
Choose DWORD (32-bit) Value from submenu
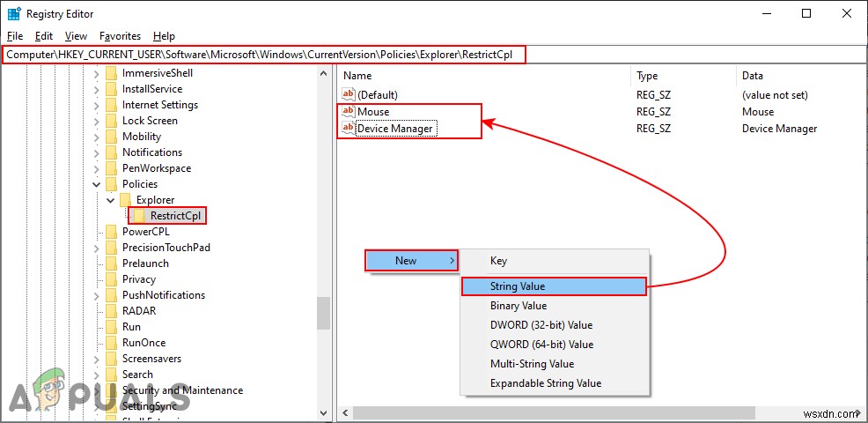click(x=554, y=325)
